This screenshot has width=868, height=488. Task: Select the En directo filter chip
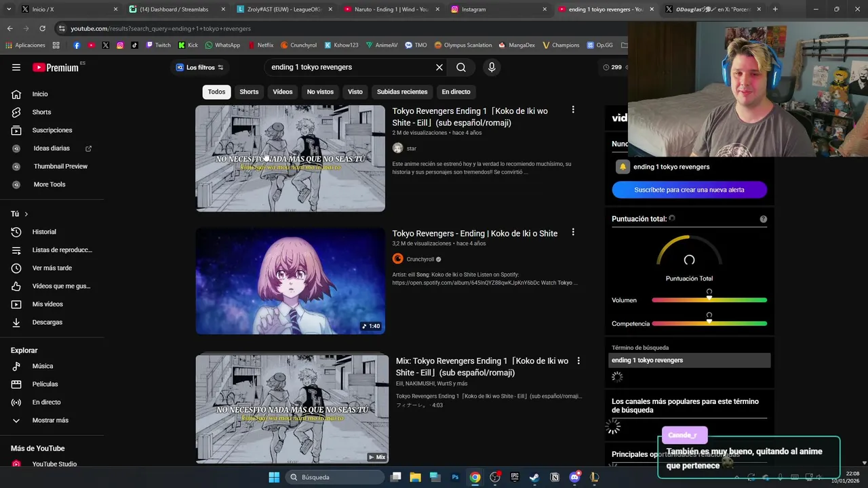pyautogui.click(x=456, y=91)
